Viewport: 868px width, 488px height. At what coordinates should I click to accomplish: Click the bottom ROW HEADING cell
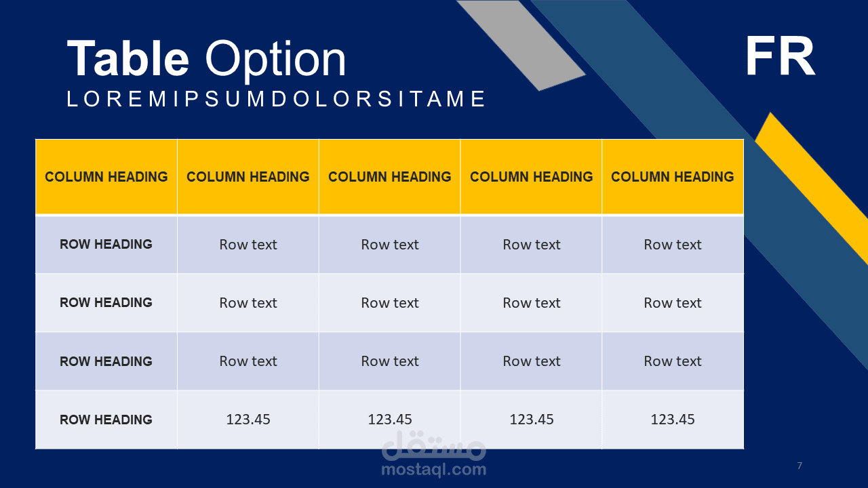point(106,420)
